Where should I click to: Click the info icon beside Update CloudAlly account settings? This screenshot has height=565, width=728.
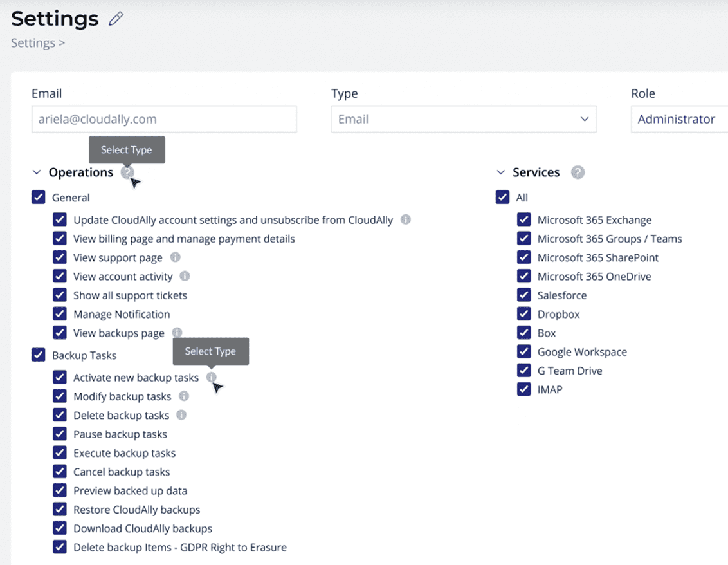tap(406, 219)
